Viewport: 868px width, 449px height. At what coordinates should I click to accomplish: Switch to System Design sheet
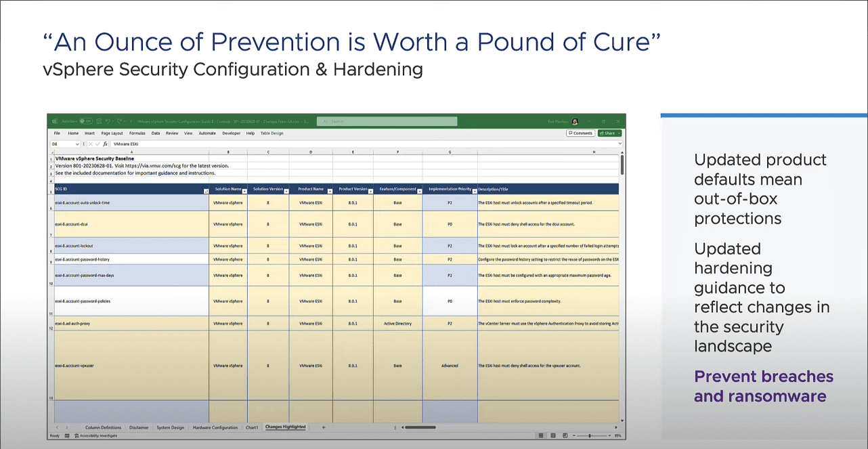point(170,427)
